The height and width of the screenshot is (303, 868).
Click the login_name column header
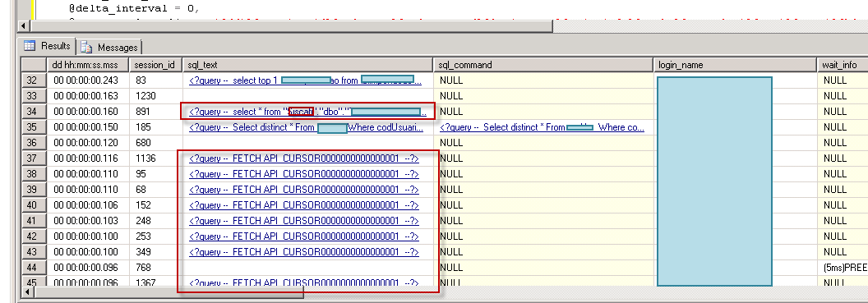735,65
